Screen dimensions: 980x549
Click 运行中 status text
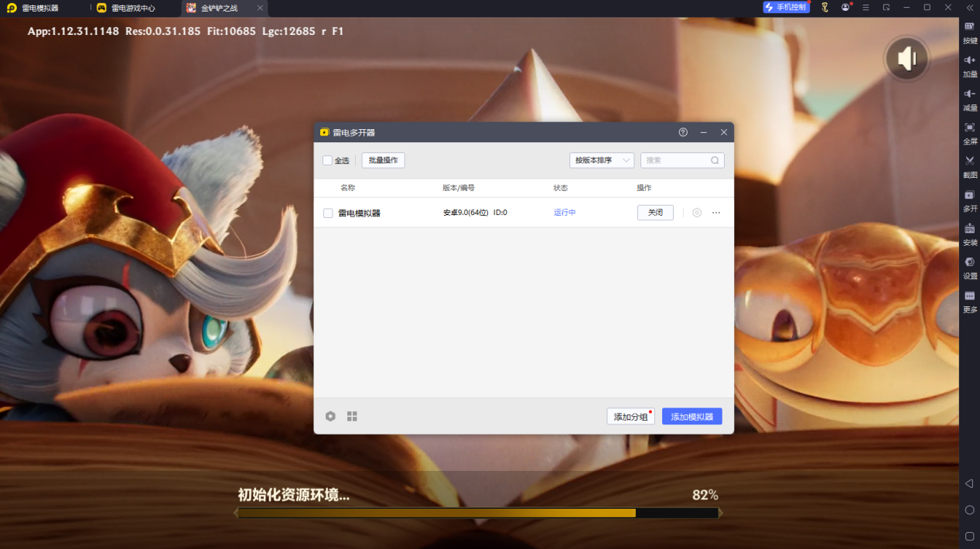(x=565, y=213)
